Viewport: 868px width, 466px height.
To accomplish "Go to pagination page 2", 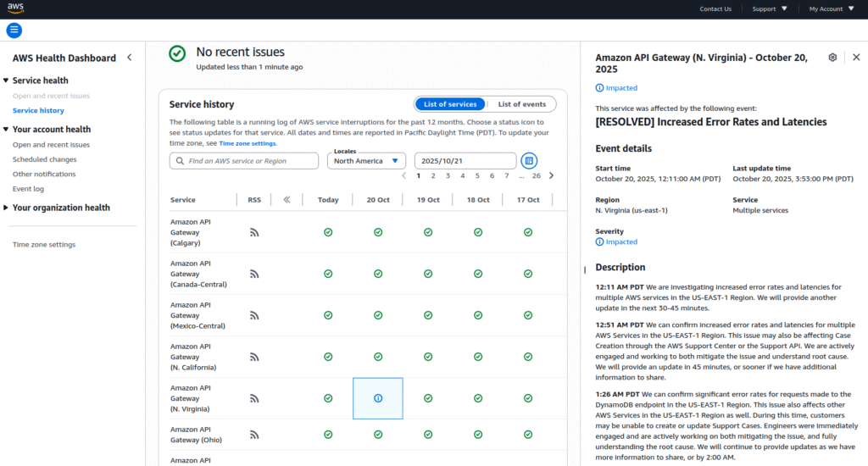I will (x=433, y=176).
